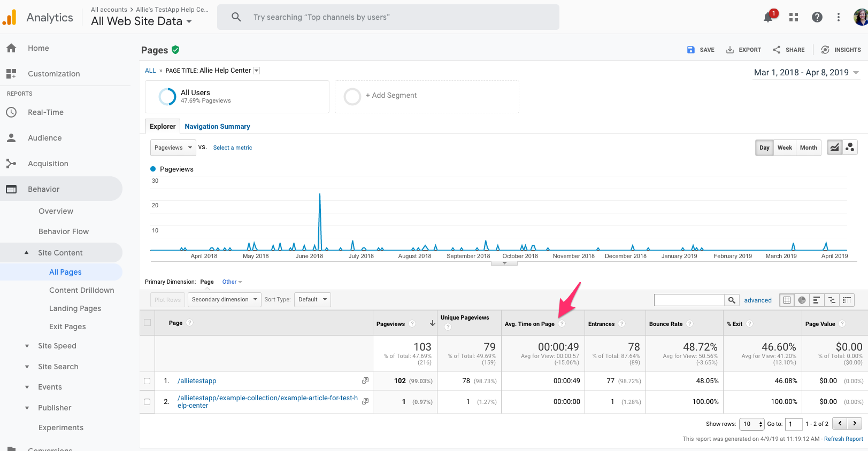Open the user account avatar
The width and height of the screenshot is (868, 451).
tap(861, 17)
